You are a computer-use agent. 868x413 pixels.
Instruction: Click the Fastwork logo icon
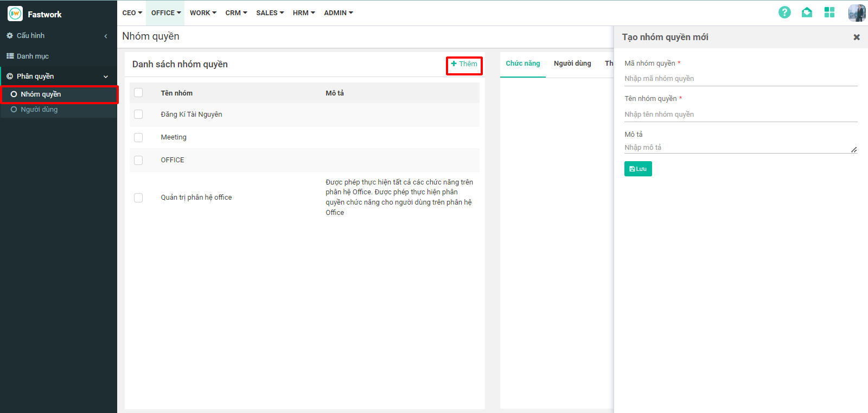pyautogui.click(x=15, y=14)
